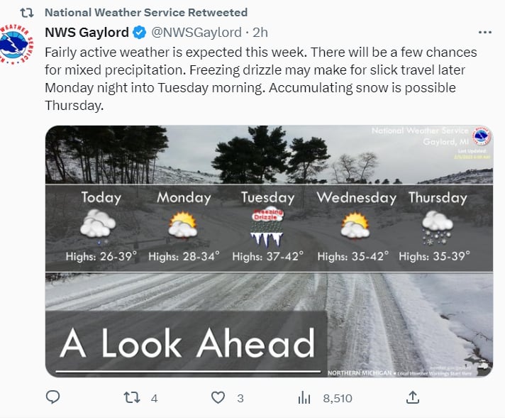This screenshot has height=420, width=505.
Task: Click the blue verified badge
Action: (x=140, y=33)
